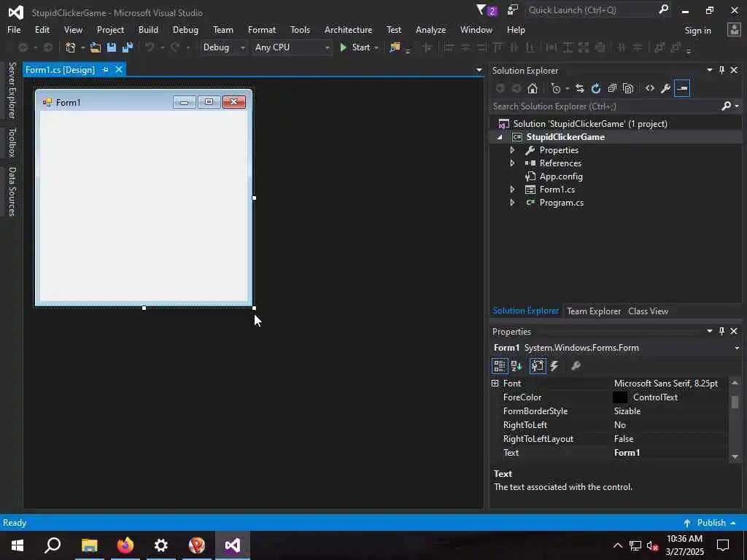Image resolution: width=747 pixels, height=560 pixels.
Task: Click the Save All toolbar icon
Action: tap(128, 47)
